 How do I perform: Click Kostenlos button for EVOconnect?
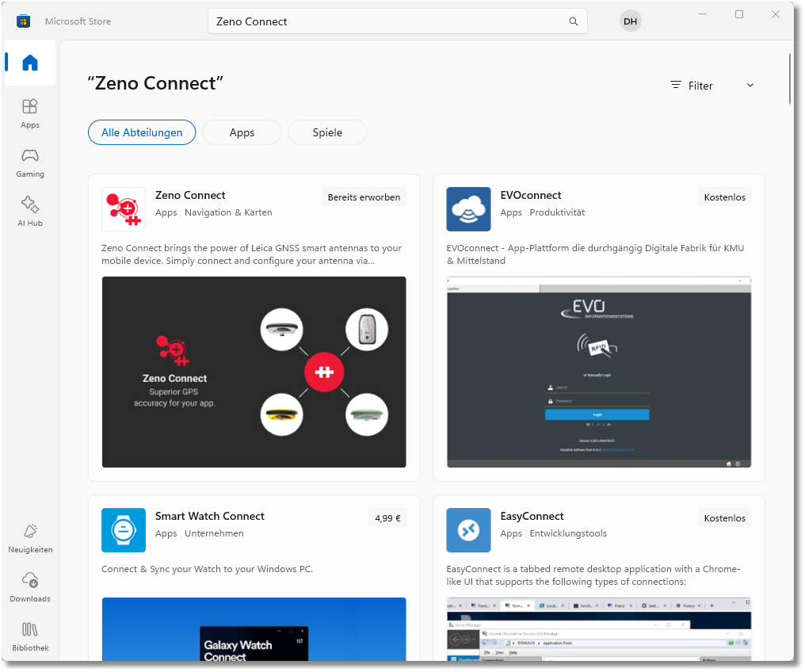tap(725, 197)
